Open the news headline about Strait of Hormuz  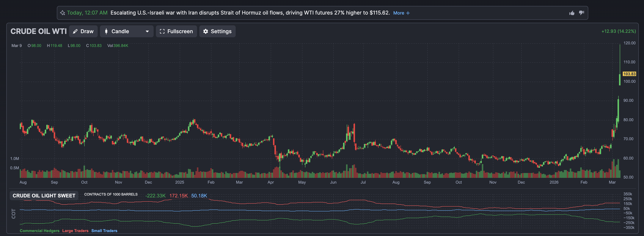click(x=250, y=13)
